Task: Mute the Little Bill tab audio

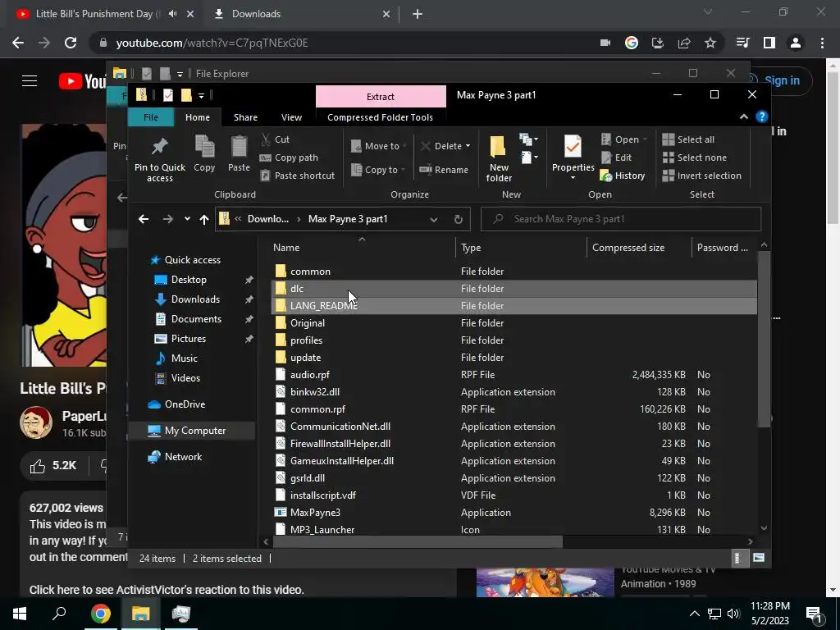Action: click(x=172, y=14)
